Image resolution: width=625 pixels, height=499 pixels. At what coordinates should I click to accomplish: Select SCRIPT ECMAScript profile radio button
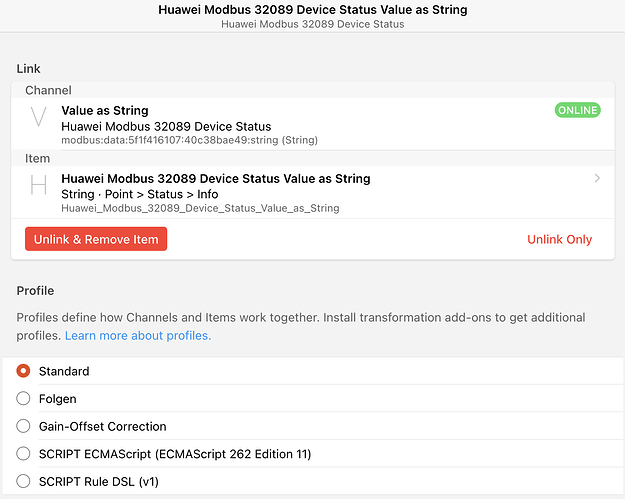point(23,454)
